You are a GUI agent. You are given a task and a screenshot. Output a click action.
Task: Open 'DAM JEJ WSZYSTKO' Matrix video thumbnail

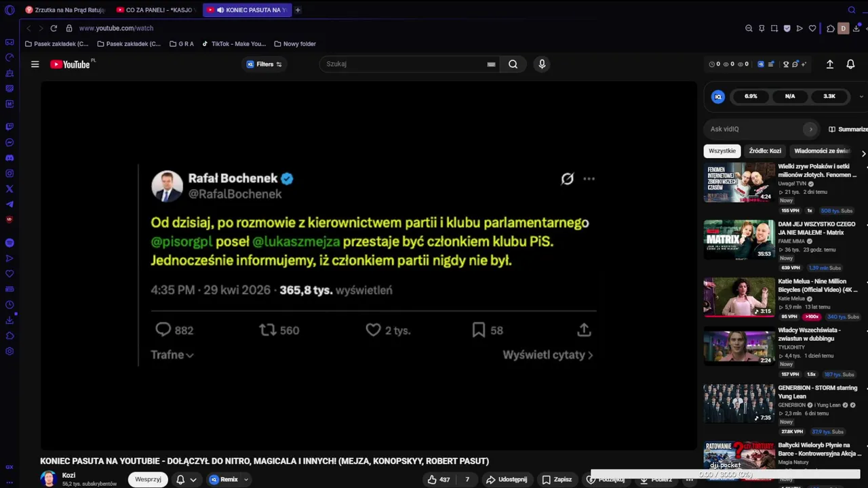[738, 239]
